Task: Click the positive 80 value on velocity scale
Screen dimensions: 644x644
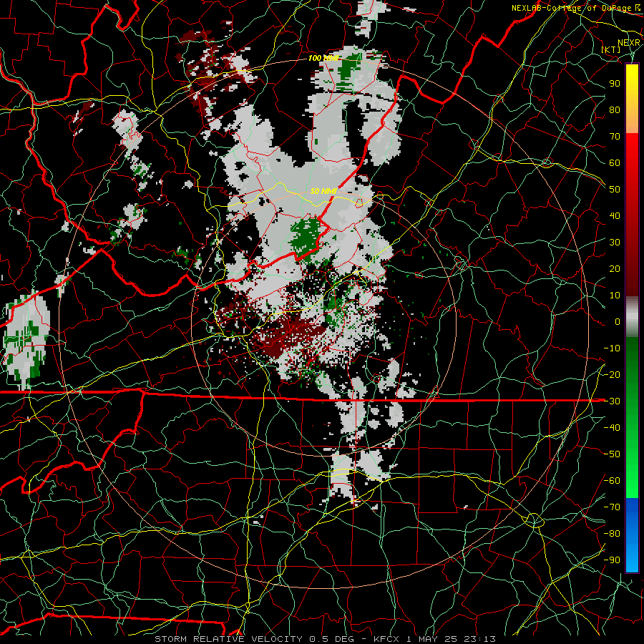Action: 615,109
